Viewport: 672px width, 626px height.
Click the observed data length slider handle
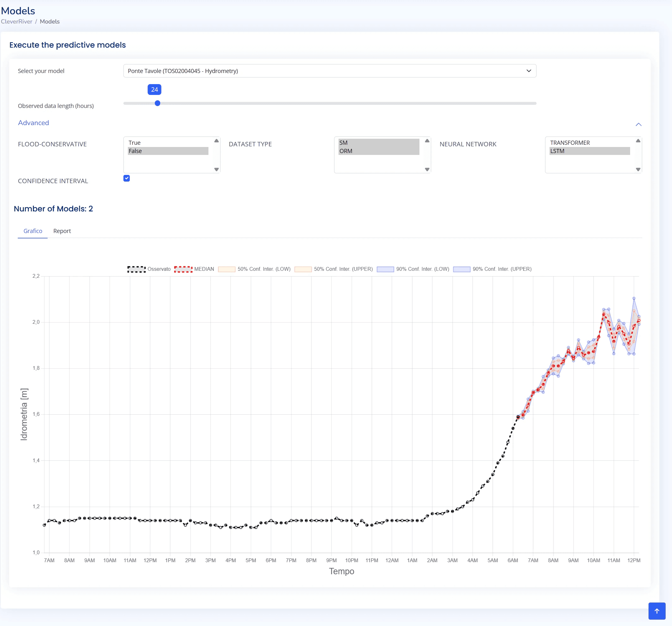point(157,103)
